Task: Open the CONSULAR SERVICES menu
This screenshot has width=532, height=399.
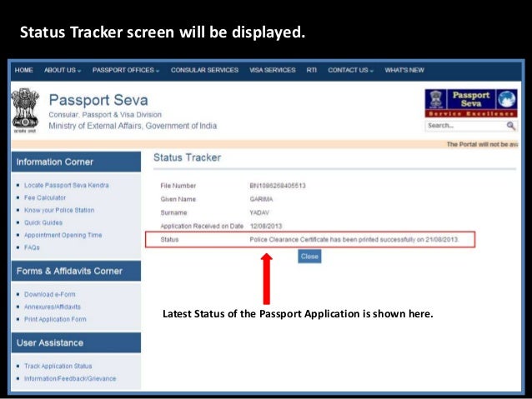Action: click(204, 70)
